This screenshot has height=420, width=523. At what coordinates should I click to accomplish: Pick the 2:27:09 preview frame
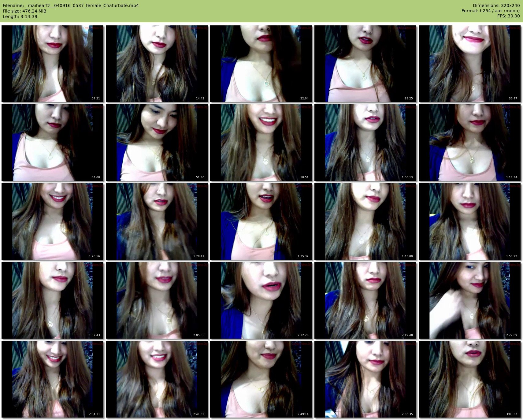tap(469, 300)
